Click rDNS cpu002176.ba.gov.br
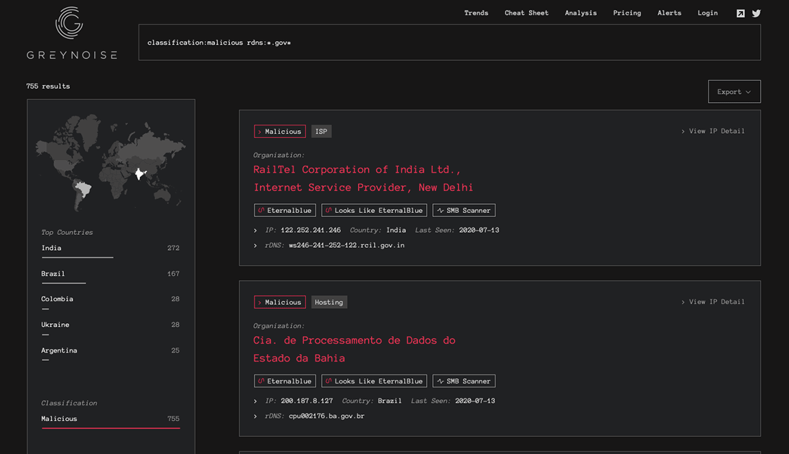 [x=327, y=416]
